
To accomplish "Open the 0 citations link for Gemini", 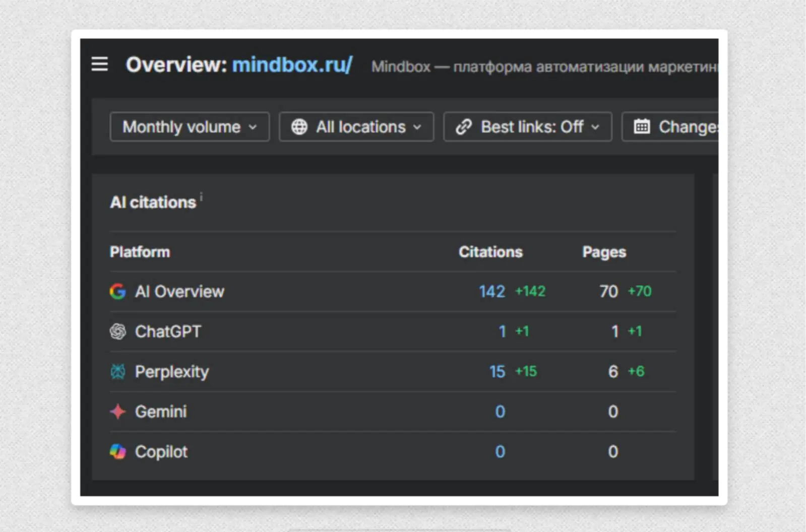I will [x=500, y=412].
